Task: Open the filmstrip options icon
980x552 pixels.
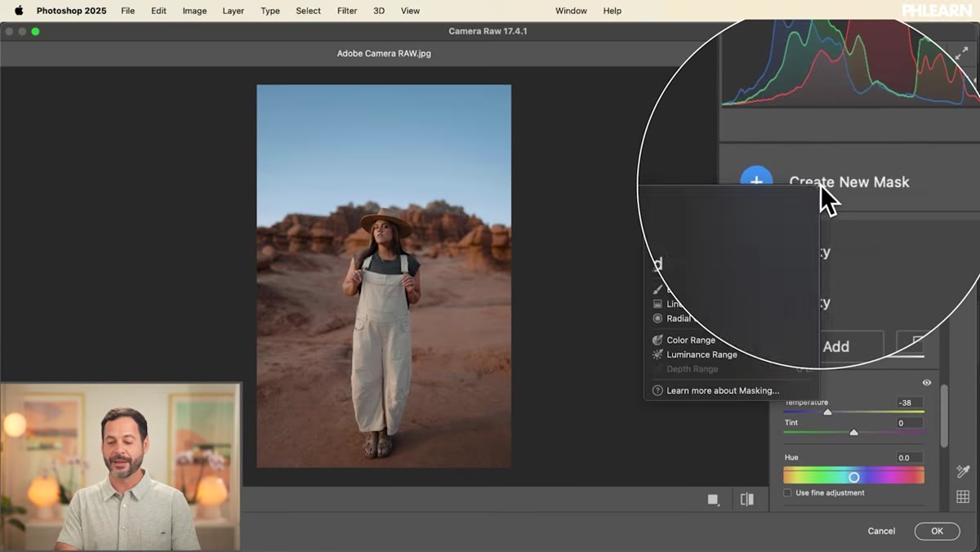Action: tap(714, 500)
